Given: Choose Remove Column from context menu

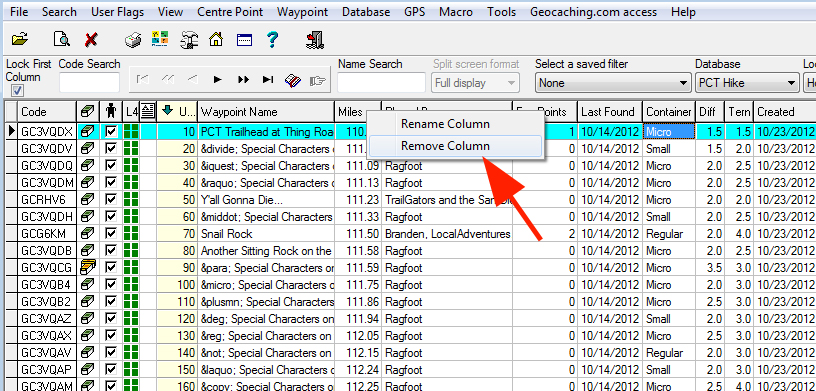Looking at the screenshot, I should (x=455, y=146).
